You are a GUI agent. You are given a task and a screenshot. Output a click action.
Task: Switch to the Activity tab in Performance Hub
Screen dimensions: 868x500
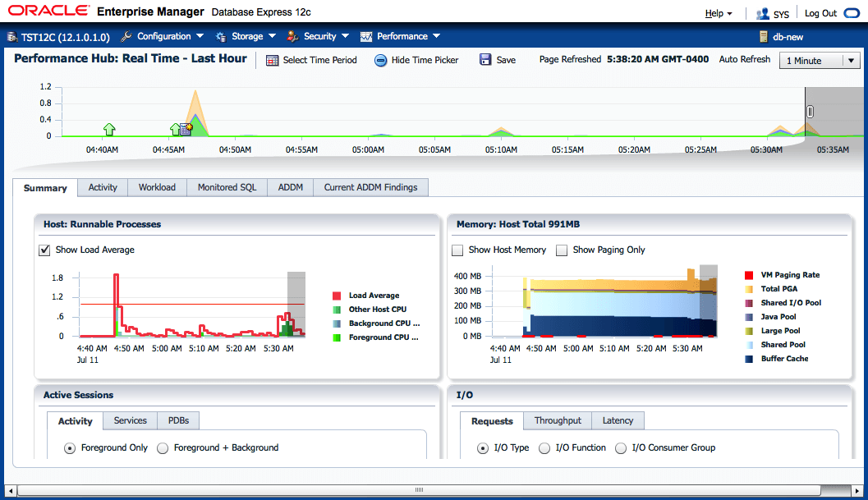pos(103,187)
